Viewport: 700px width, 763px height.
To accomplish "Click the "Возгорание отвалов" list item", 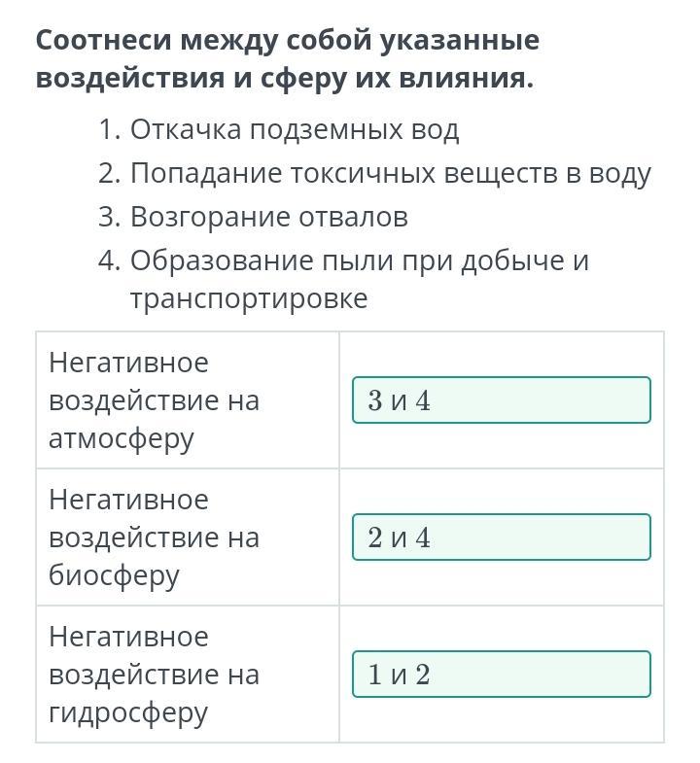I will tap(268, 217).
